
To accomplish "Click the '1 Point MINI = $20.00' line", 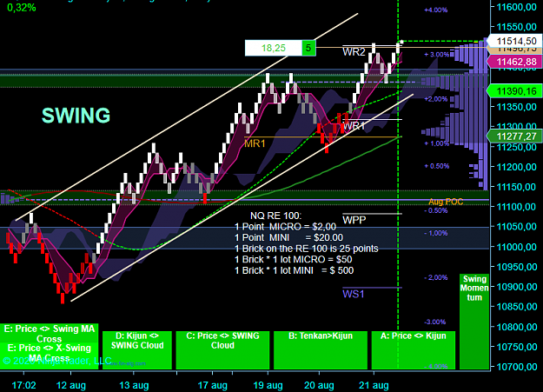I will point(288,238).
